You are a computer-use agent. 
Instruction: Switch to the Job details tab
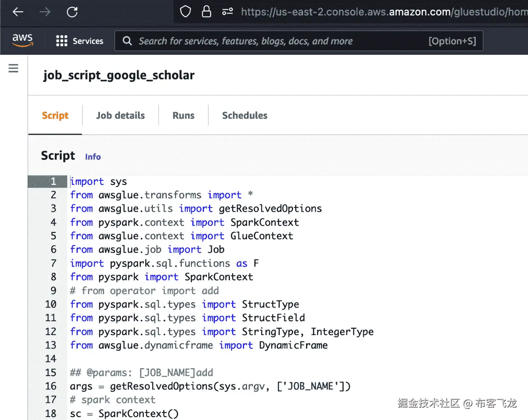point(120,115)
